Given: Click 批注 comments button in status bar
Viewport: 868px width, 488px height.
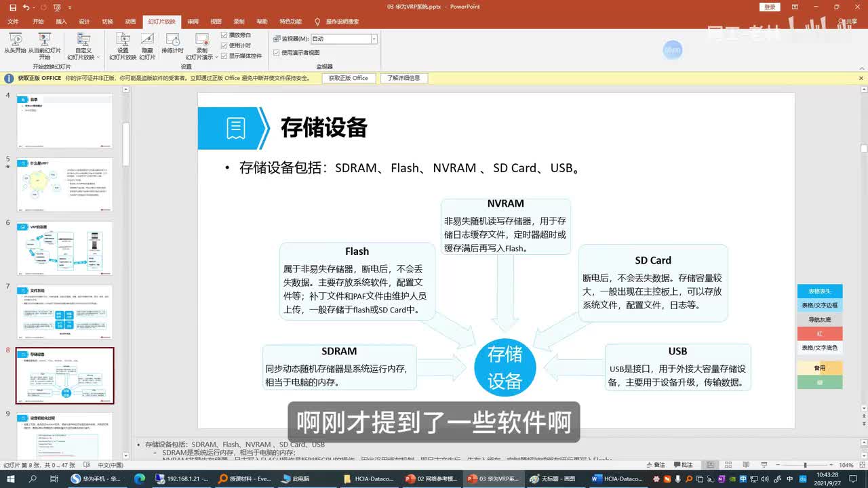Looking at the screenshot, I should 683,465.
